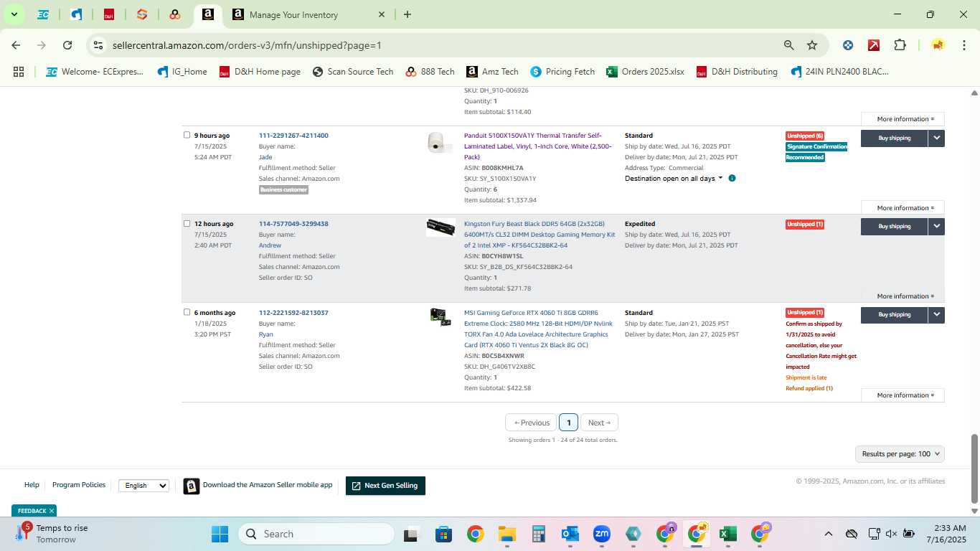The image size is (980, 551).
Task: Open order 111-2291267-4211400 details
Action: [x=293, y=136]
